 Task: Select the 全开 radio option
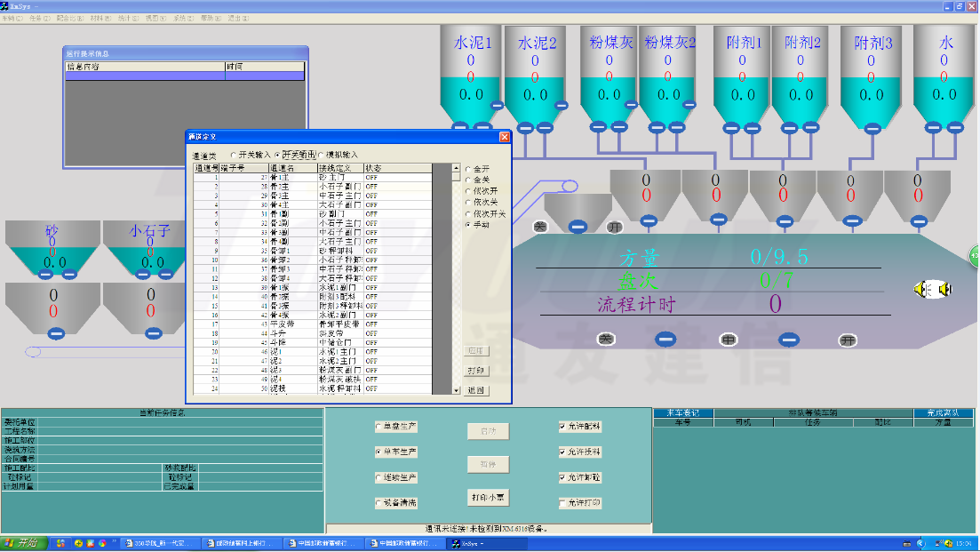(x=469, y=168)
